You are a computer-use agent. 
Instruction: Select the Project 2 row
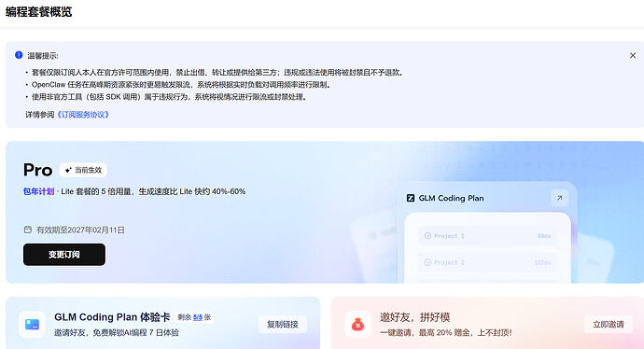[487, 262]
